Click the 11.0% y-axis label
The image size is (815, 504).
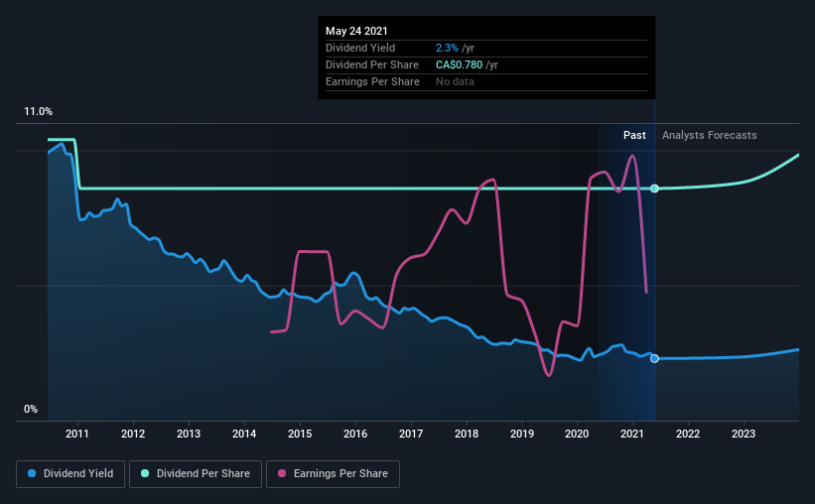click(x=38, y=112)
